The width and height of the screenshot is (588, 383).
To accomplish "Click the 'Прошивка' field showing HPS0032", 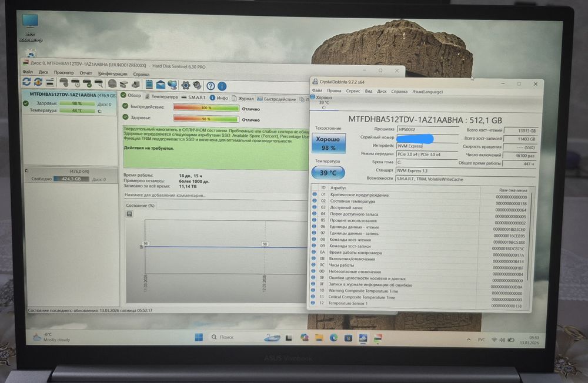I will click(x=428, y=129).
